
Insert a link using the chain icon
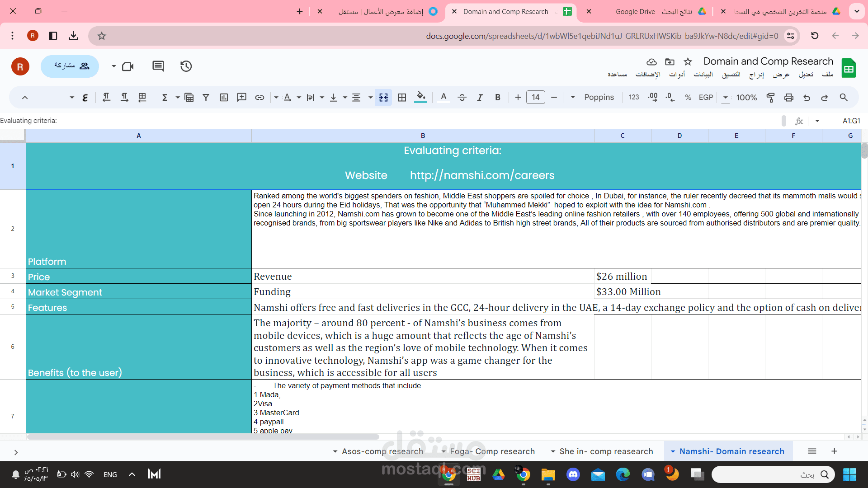[259, 97]
